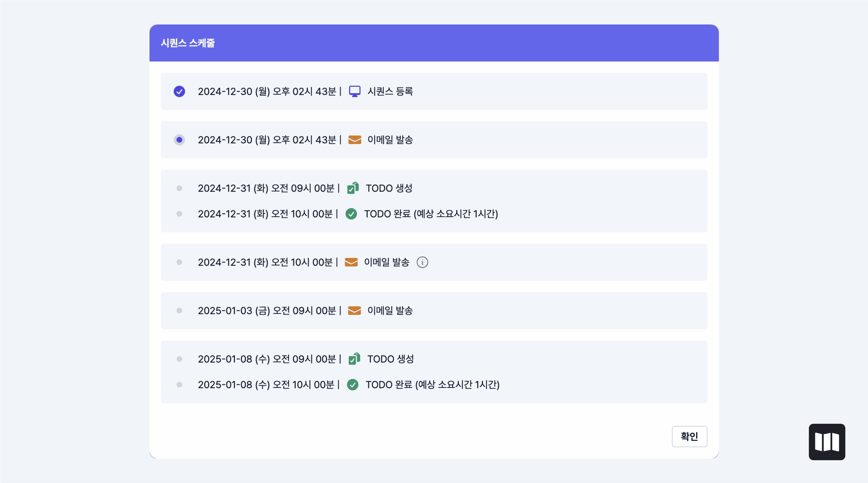Click 이메일 발송 label in 2024-12-30 row

(390, 140)
